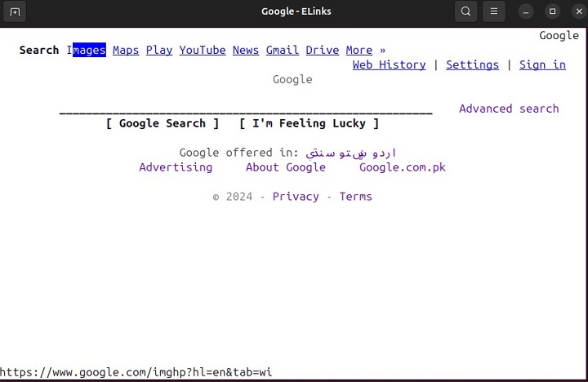Screen dimensions: 588x382
Task: Activate the Google Search button
Action: click(x=163, y=123)
